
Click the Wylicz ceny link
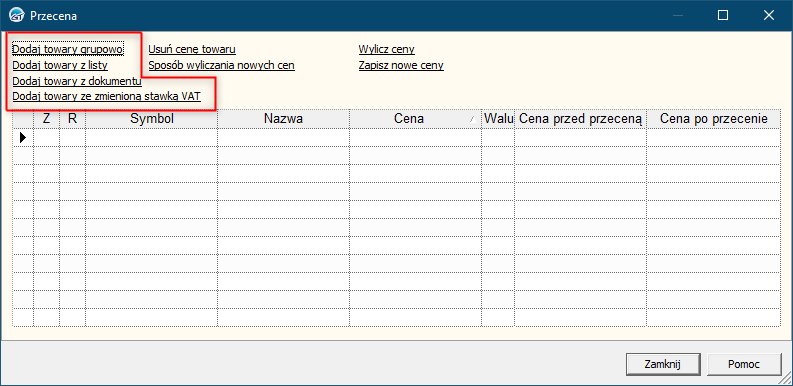coord(387,50)
